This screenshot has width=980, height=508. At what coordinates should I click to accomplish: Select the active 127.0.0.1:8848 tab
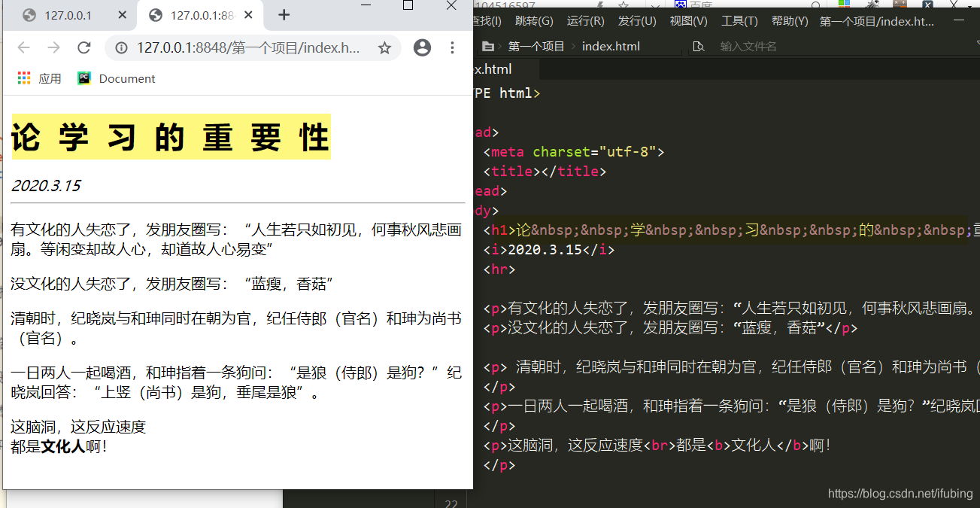[x=202, y=15]
